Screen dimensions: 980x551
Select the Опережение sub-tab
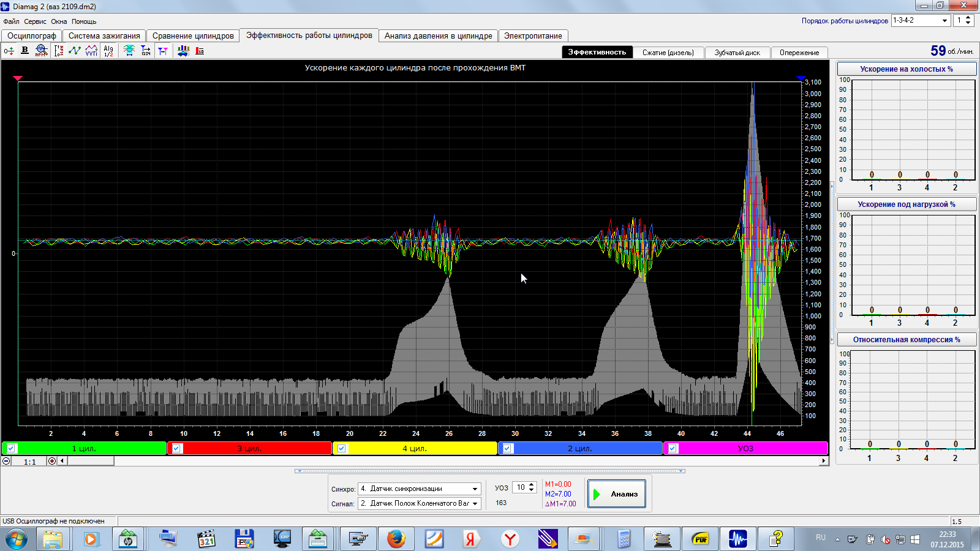(x=799, y=53)
